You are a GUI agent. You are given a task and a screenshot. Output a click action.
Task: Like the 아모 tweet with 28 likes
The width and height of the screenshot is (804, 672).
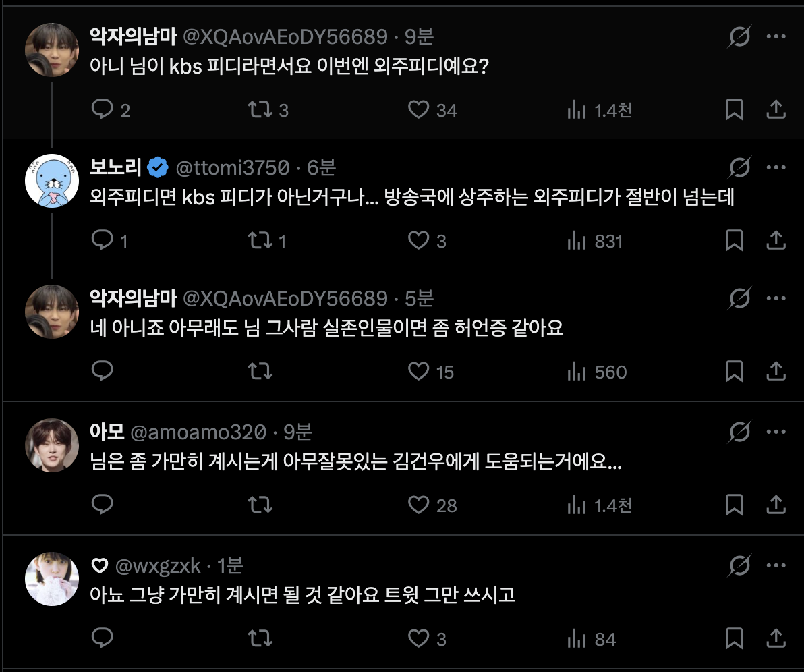coord(419,505)
